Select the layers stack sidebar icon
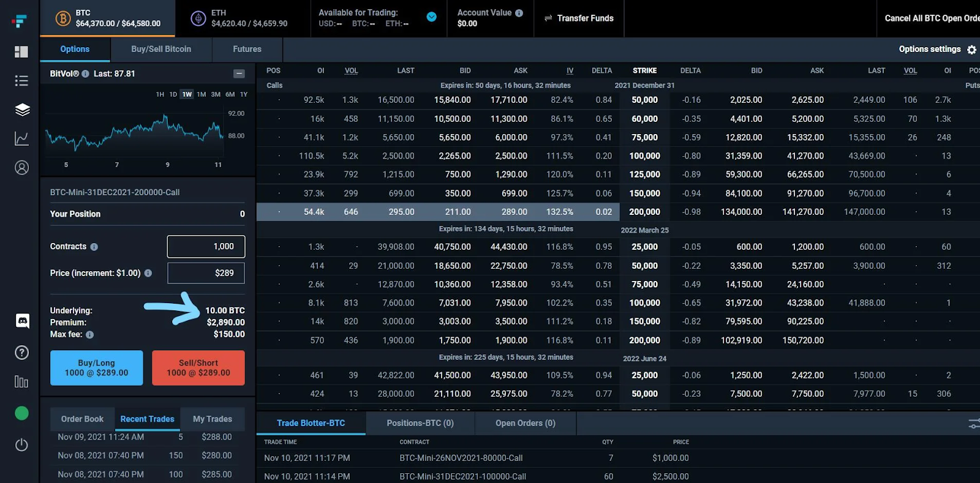Image resolution: width=980 pixels, height=483 pixels. 22,110
